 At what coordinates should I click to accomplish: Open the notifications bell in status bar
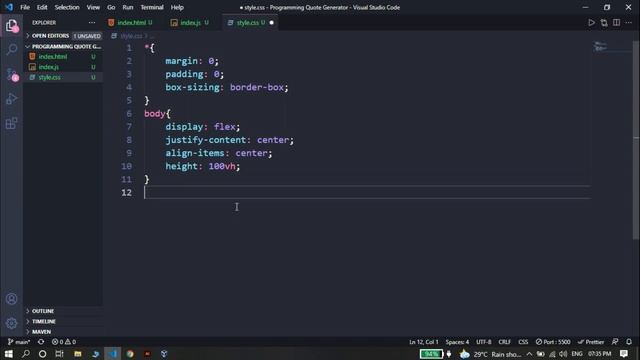click(x=629, y=342)
